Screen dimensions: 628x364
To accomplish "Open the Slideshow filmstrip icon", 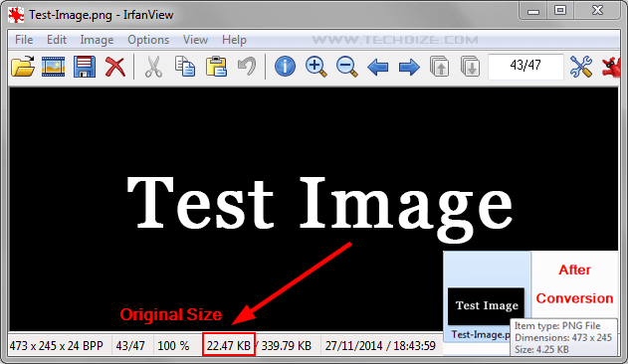I will (54, 66).
